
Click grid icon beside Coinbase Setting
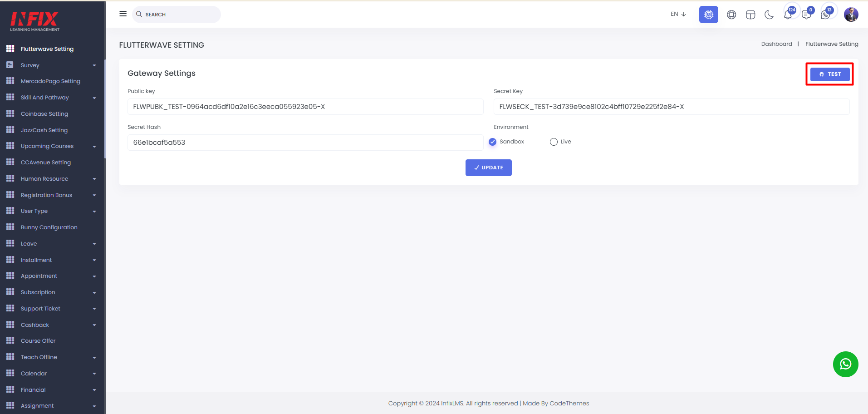(x=10, y=113)
